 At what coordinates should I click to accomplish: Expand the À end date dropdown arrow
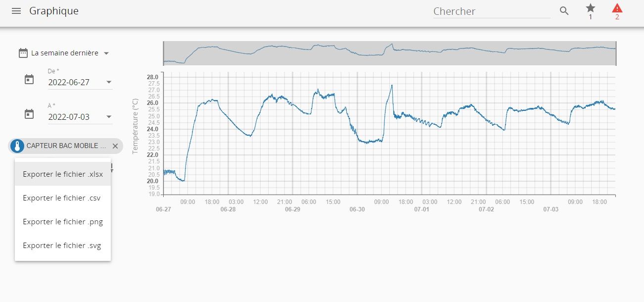pyautogui.click(x=109, y=117)
